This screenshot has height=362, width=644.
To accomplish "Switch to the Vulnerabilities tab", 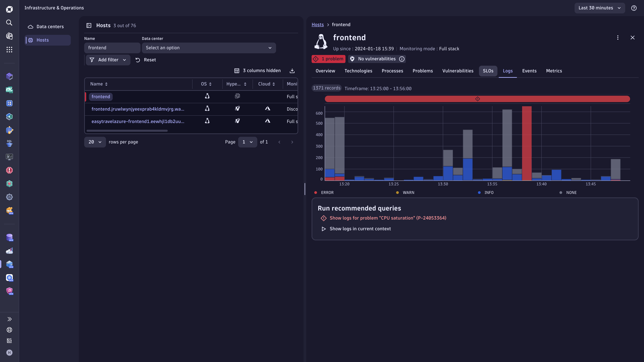I will point(458,71).
